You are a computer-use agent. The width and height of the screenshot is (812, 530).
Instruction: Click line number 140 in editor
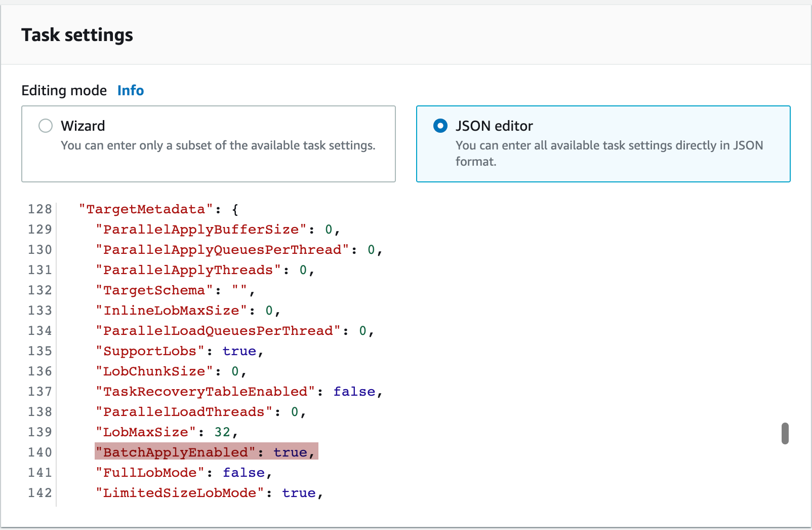pyautogui.click(x=39, y=452)
